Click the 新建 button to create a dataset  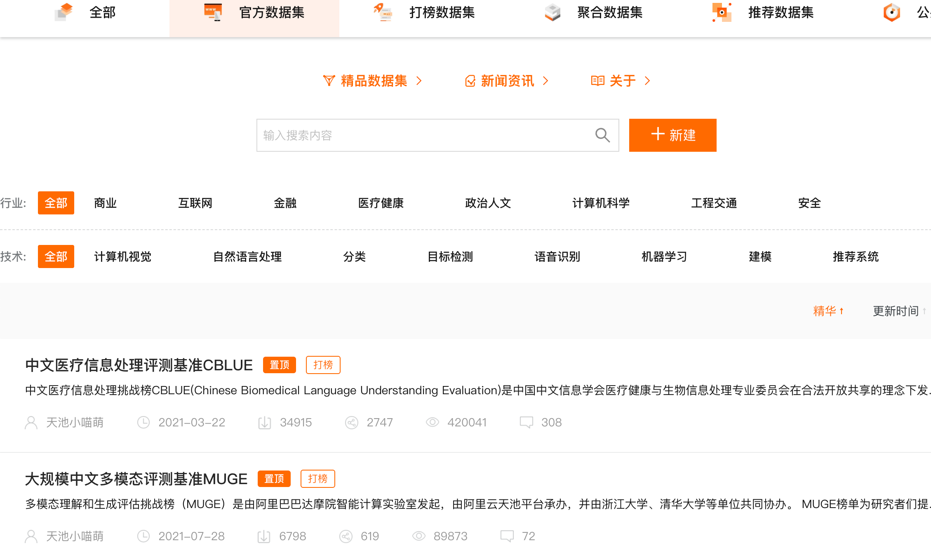pos(672,135)
